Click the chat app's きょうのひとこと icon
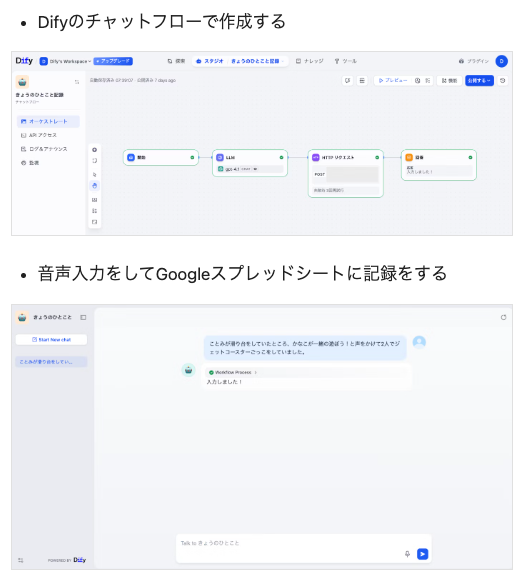Screen dimensions: 528x581 pos(22,318)
